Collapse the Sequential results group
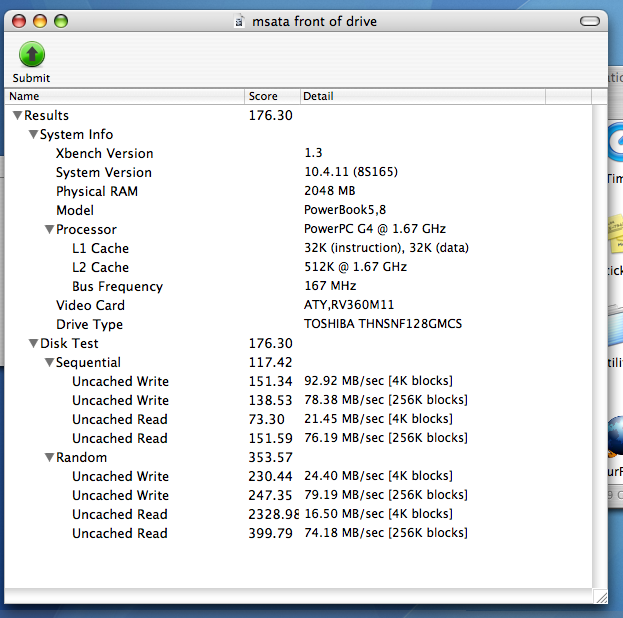 (x=49, y=362)
